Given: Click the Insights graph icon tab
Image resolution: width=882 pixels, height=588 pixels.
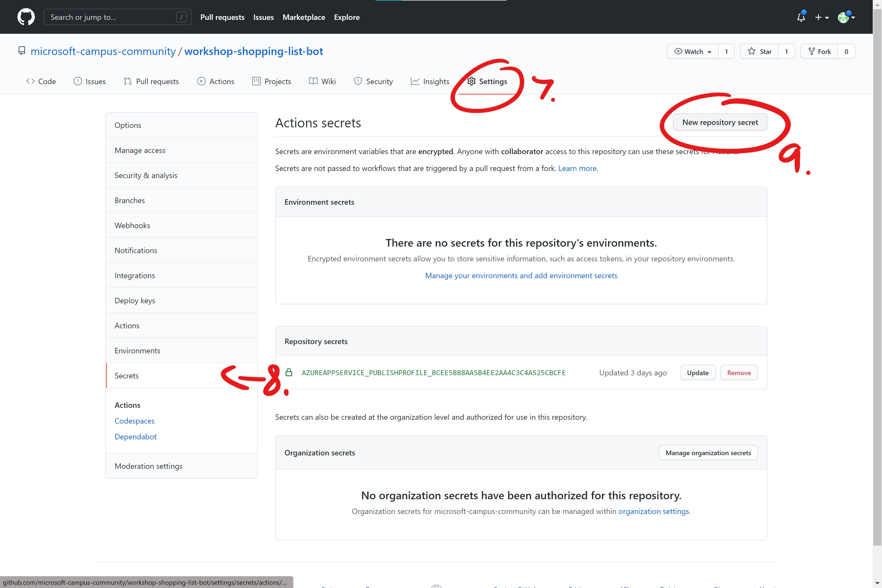Looking at the screenshot, I should tap(430, 81).
